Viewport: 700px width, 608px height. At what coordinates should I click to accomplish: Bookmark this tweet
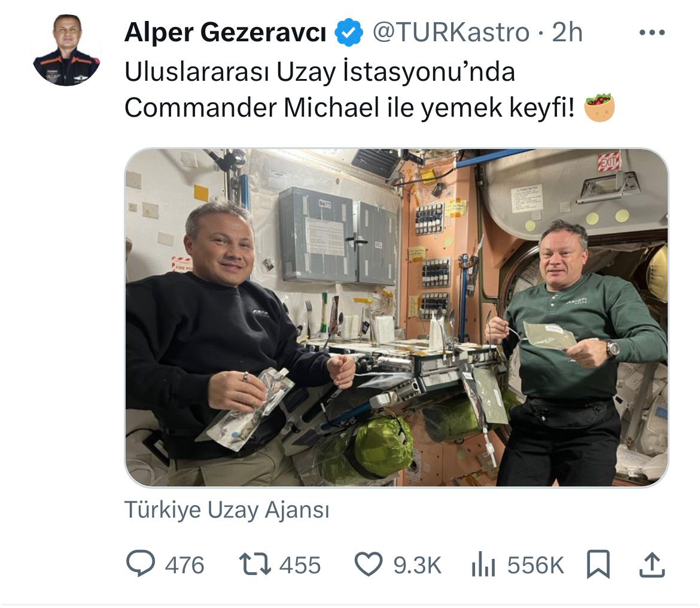tap(598, 564)
